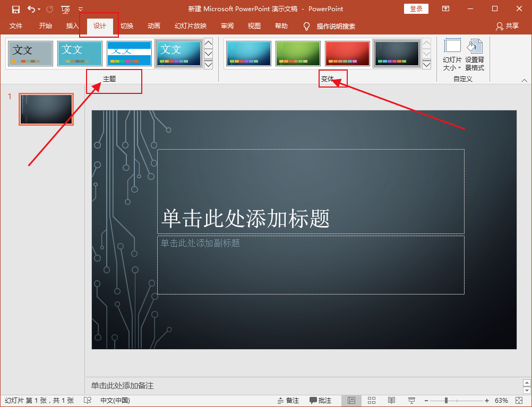Expand the variants gallery chevron
532x407 pixels.
click(x=426, y=64)
